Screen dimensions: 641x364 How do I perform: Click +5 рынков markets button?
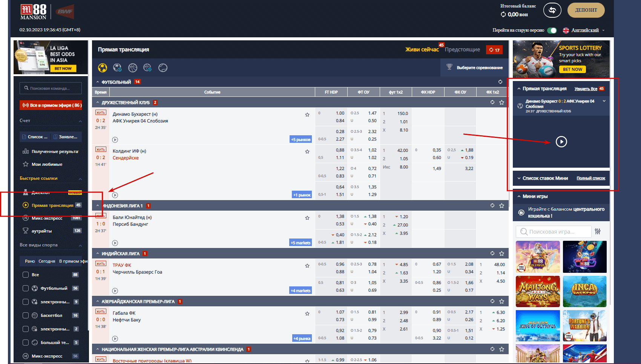[301, 139]
